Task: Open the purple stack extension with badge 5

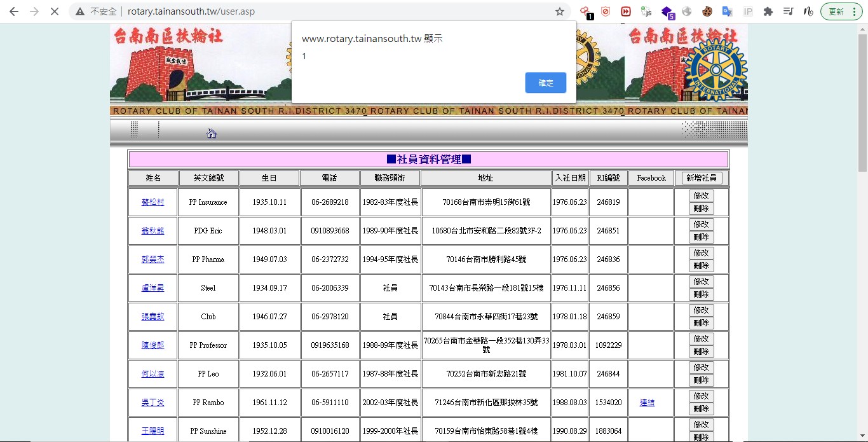Action: pos(667,11)
